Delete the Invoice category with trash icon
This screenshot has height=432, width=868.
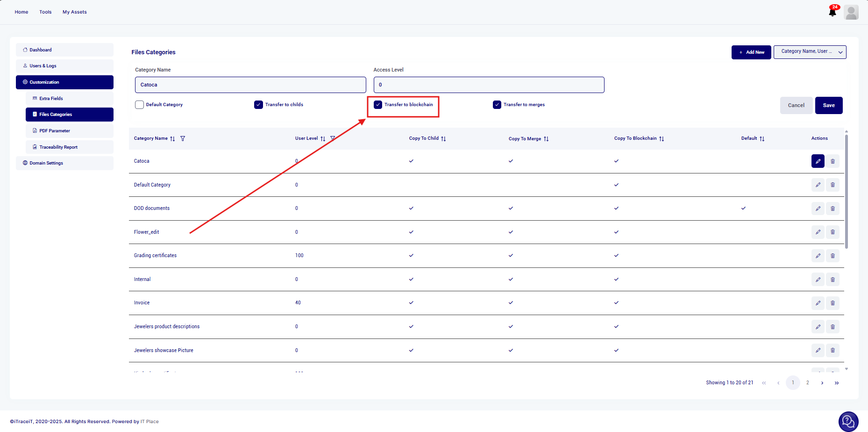832,303
